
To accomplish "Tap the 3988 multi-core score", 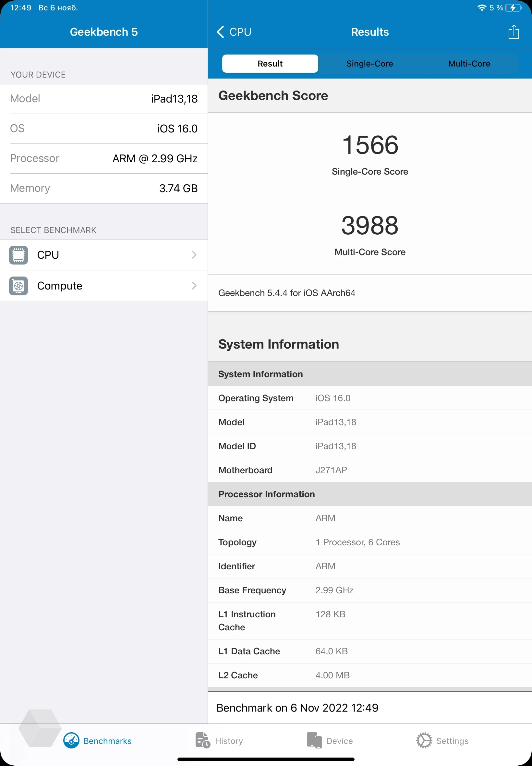I will [x=370, y=226].
